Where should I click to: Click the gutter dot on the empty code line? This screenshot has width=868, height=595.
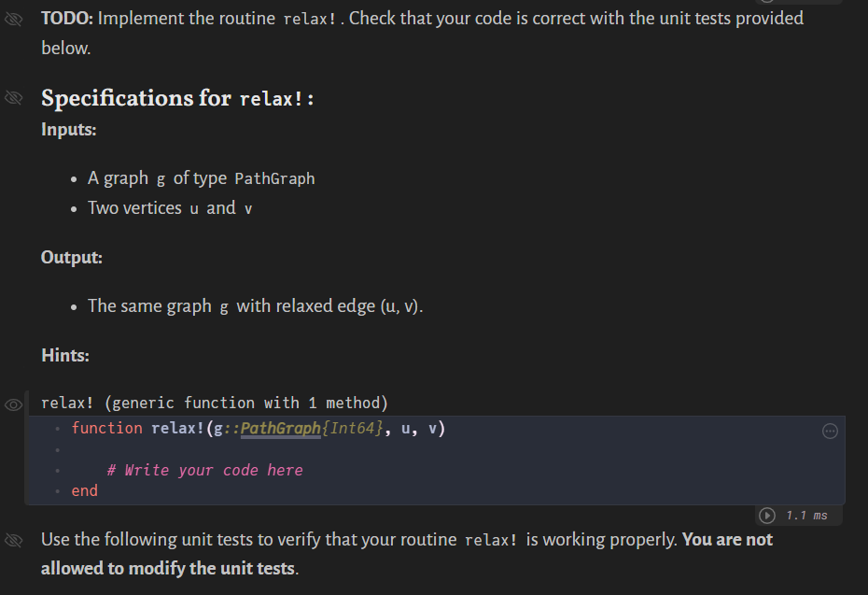(x=58, y=449)
